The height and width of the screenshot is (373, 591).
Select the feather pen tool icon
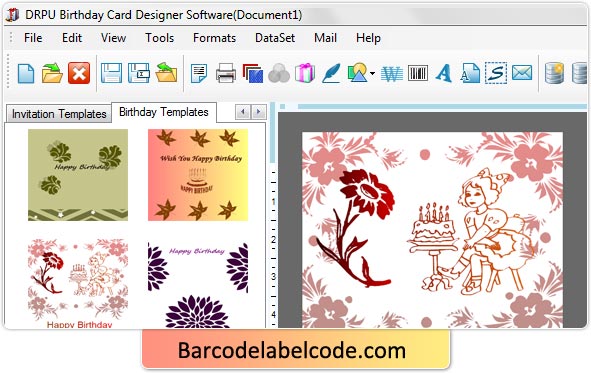[x=331, y=73]
